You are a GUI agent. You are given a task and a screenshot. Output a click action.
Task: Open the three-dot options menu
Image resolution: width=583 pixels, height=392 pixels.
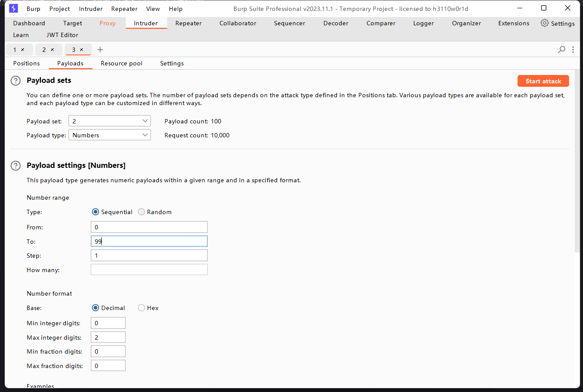point(573,50)
